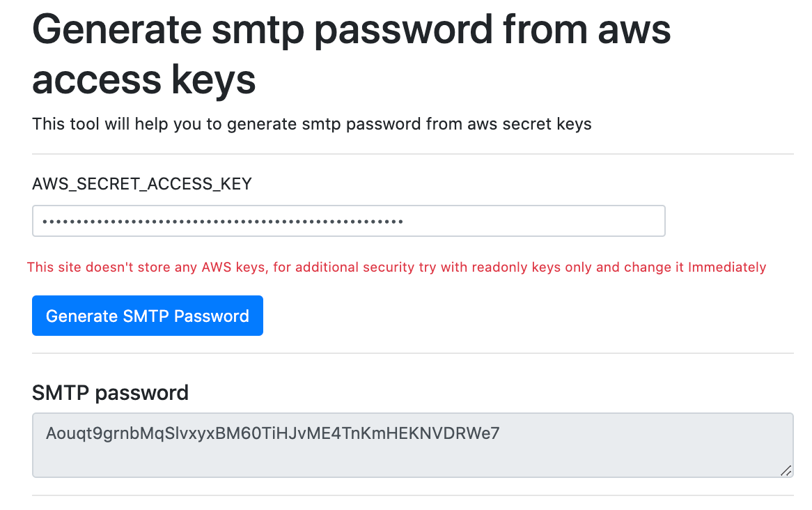This screenshot has width=812, height=510.
Task: Click the red security warning text
Action: coord(396,267)
